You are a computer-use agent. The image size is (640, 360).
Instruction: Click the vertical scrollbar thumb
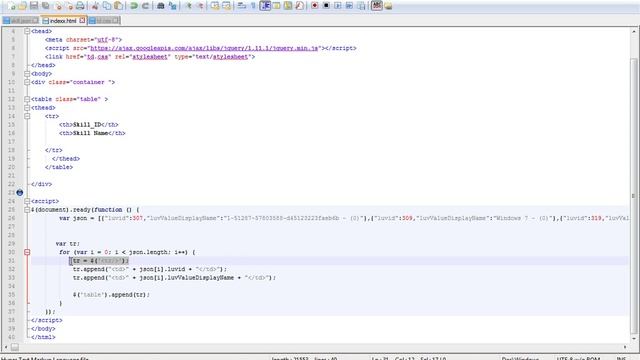(x=634, y=195)
